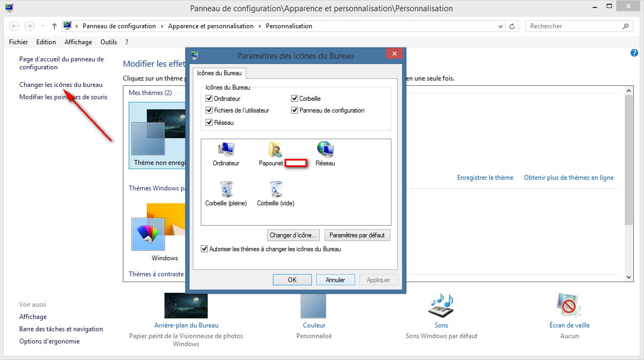Select the Corbeille (vide) icon
The height and width of the screenshot is (360, 644).
click(276, 189)
